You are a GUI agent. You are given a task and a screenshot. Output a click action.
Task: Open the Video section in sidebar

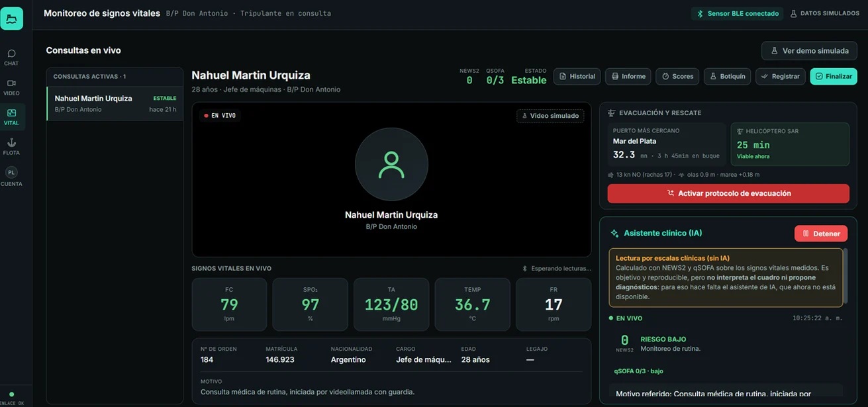[11, 87]
